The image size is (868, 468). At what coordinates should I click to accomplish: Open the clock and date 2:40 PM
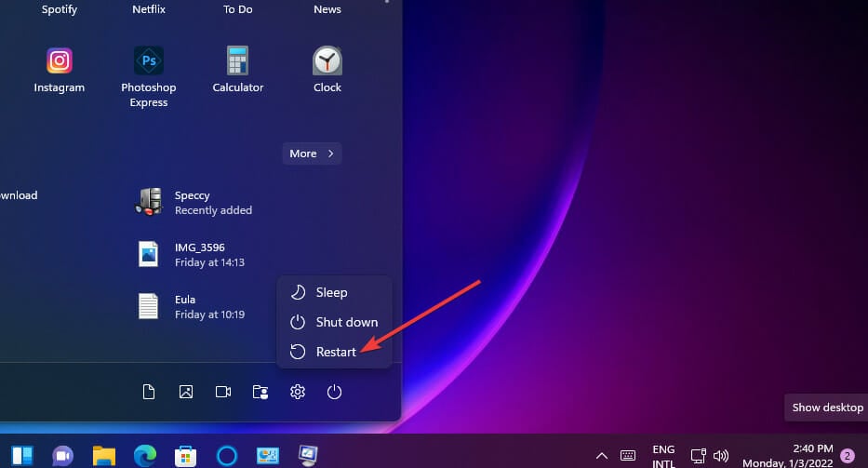787,455
